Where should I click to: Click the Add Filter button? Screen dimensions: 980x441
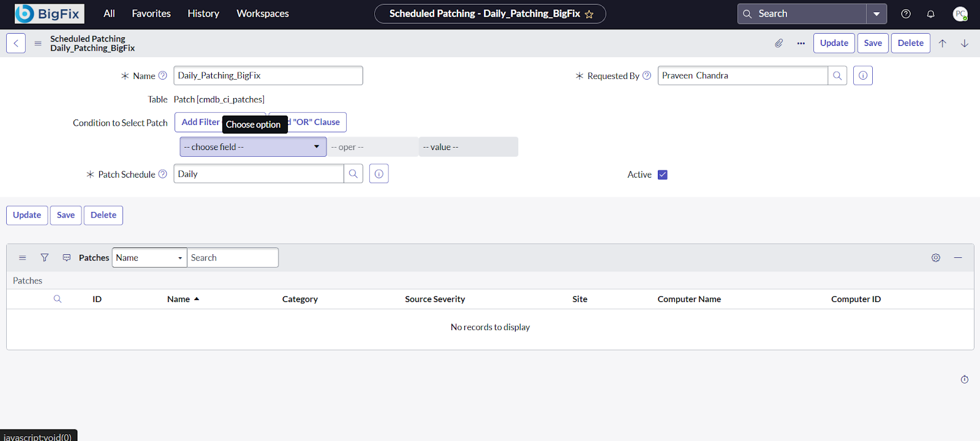200,122
